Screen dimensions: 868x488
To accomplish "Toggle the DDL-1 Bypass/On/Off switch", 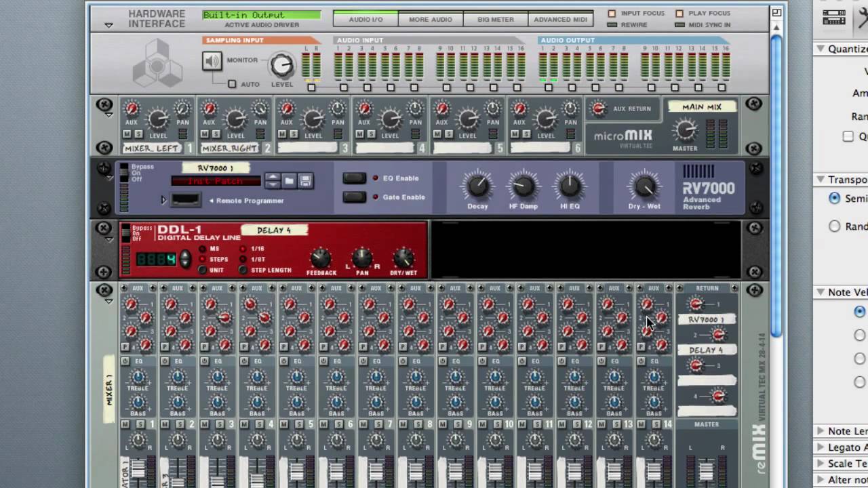I will click(125, 233).
